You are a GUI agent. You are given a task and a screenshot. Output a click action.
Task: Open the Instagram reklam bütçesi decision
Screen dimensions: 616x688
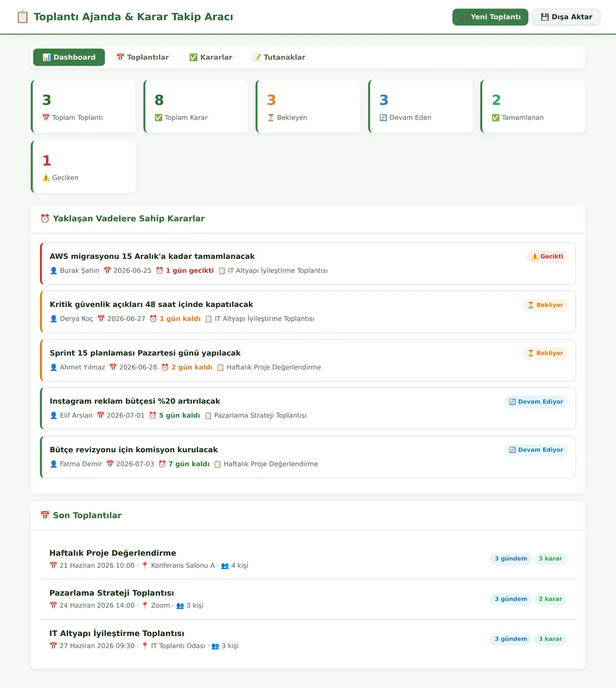308,408
